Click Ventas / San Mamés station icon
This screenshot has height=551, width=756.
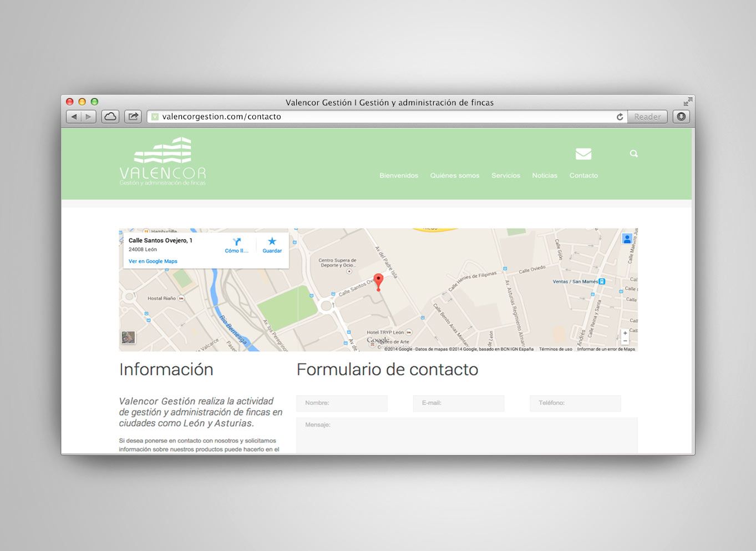click(x=602, y=281)
